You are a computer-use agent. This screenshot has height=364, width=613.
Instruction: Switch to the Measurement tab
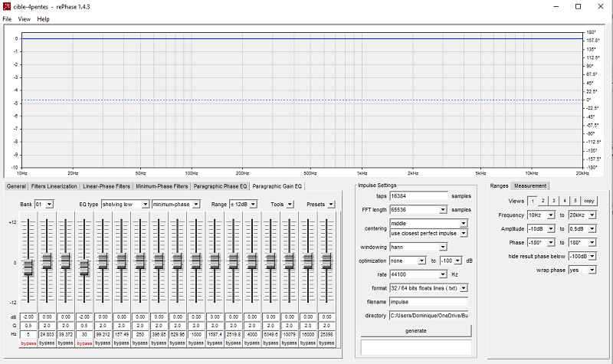click(530, 185)
